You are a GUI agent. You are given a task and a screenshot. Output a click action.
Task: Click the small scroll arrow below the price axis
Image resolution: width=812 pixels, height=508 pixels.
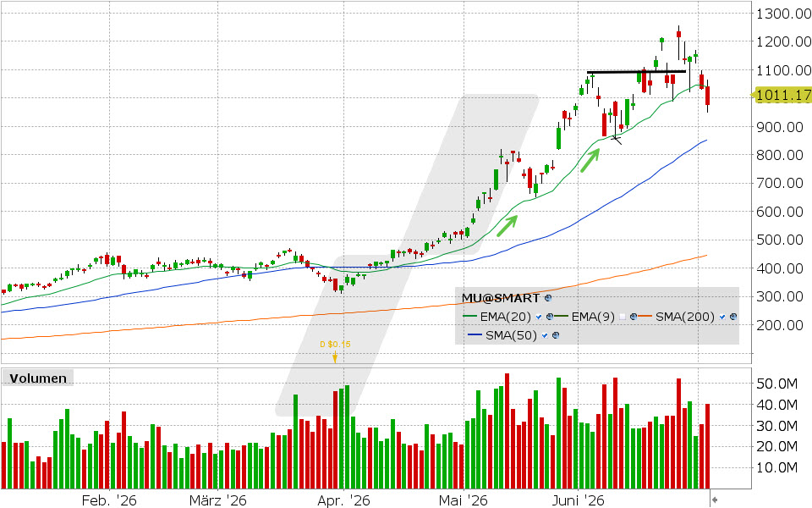click(x=714, y=500)
